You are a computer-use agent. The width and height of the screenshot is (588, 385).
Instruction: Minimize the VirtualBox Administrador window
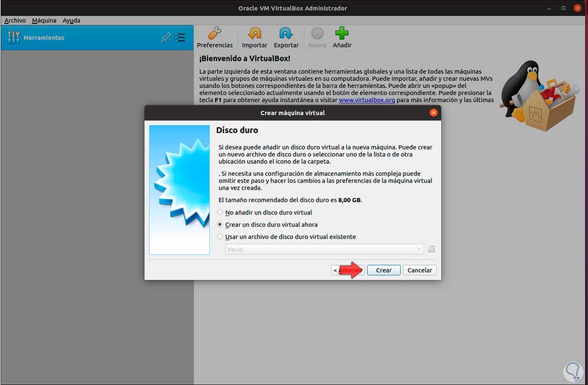(x=549, y=8)
